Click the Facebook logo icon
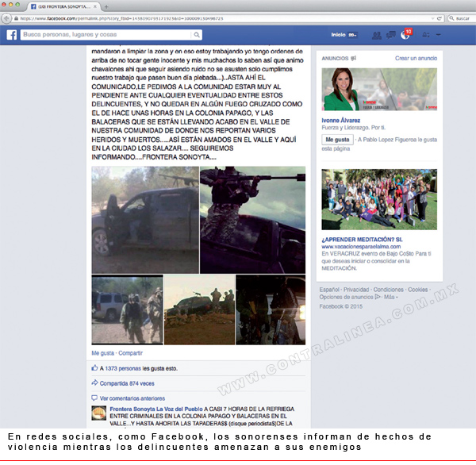 (12, 35)
